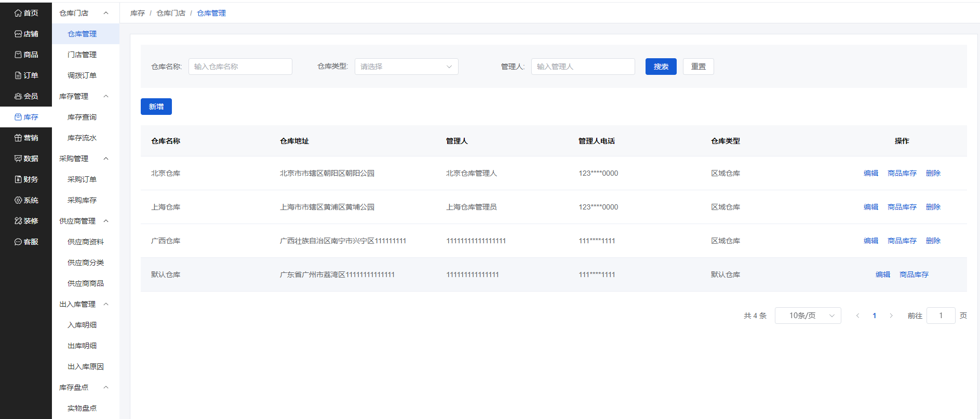Click the 广西壮族自治区南宁市兴宁区111111111 address cell
Screen dimensions: 980x419
click(x=343, y=241)
